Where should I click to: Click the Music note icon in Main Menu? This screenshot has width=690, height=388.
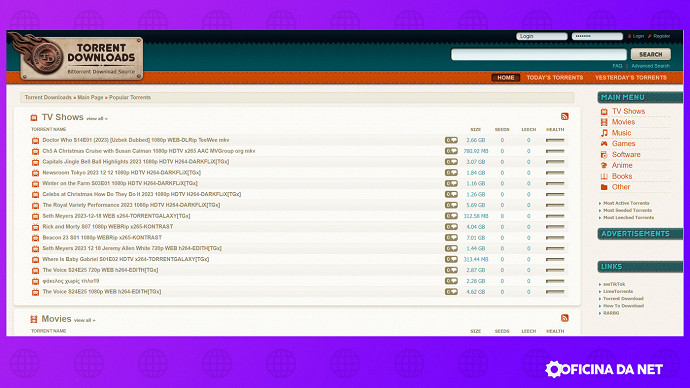tap(604, 133)
